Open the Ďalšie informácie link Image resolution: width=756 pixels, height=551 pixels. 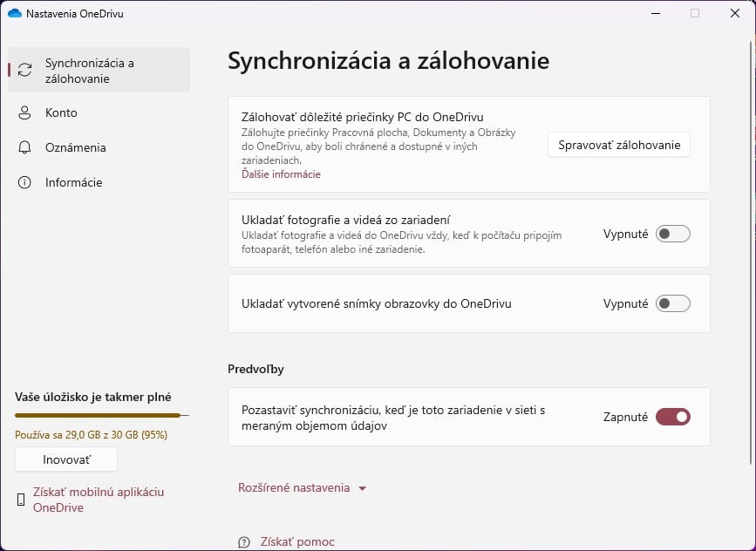coord(281,174)
